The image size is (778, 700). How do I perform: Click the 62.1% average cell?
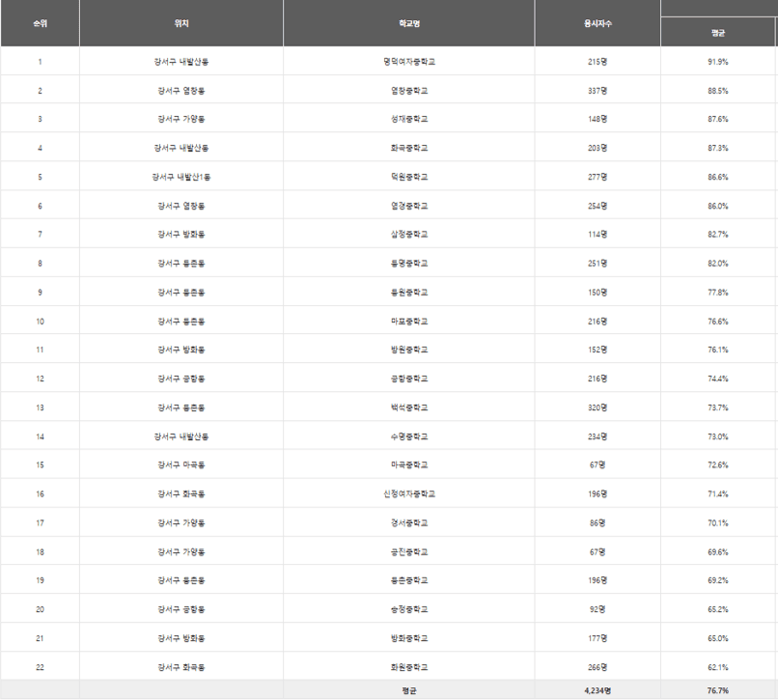tap(718, 667)
